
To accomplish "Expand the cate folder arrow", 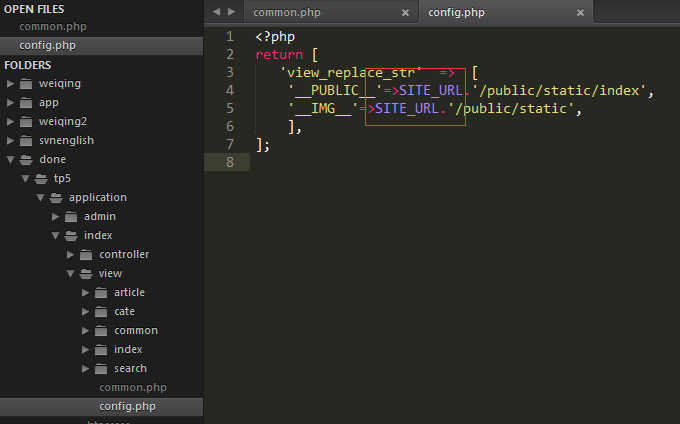I will (x=85, y=312).
